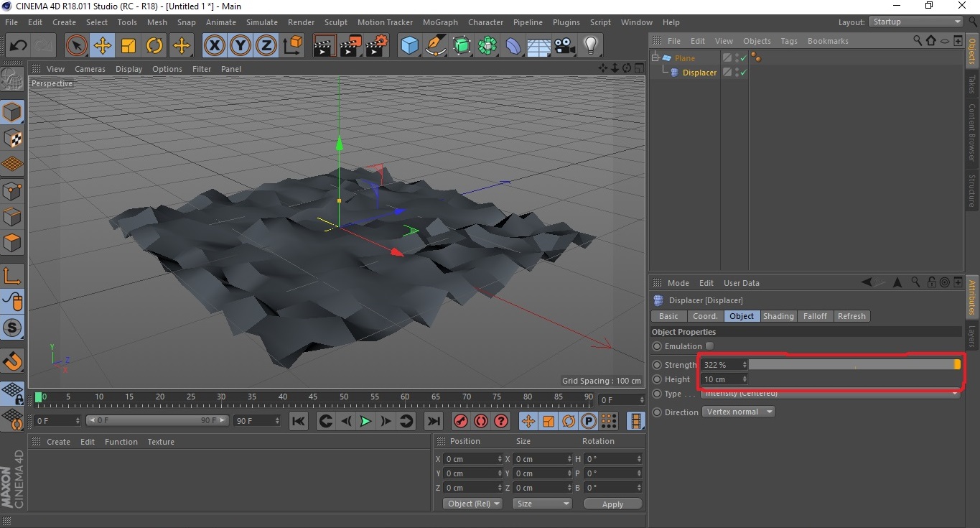Screen dimensions: 980x528
Task: Select the Model mode icon
Action: 12,112
